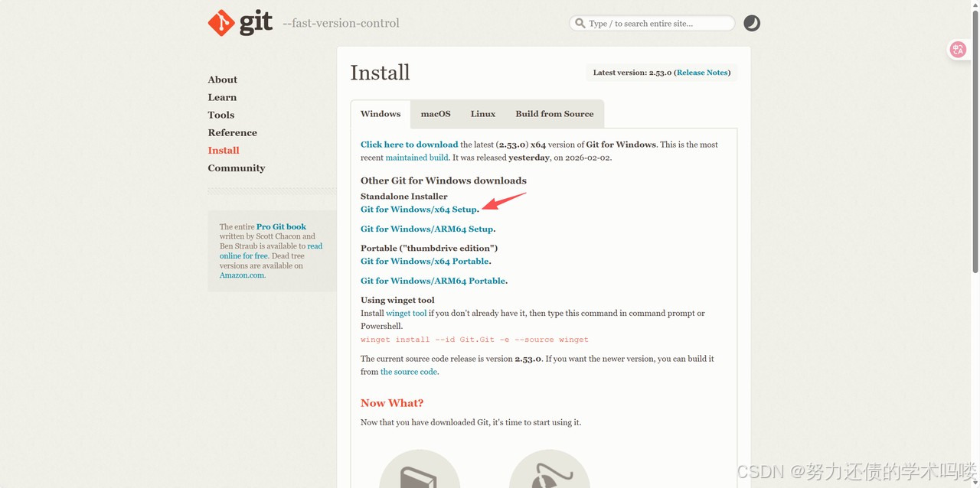Screen dimensions: 980x488
Task: Click 'Portable ("thumbdrive edition")' label
Action: pyautogui.click(x=430, y=249)
